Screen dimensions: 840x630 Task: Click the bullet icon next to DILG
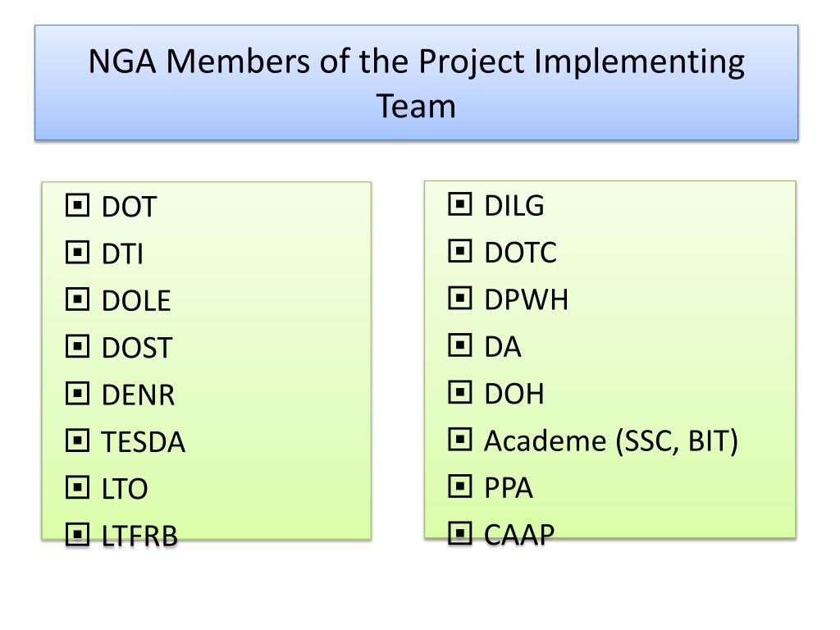tap(460, 205)
